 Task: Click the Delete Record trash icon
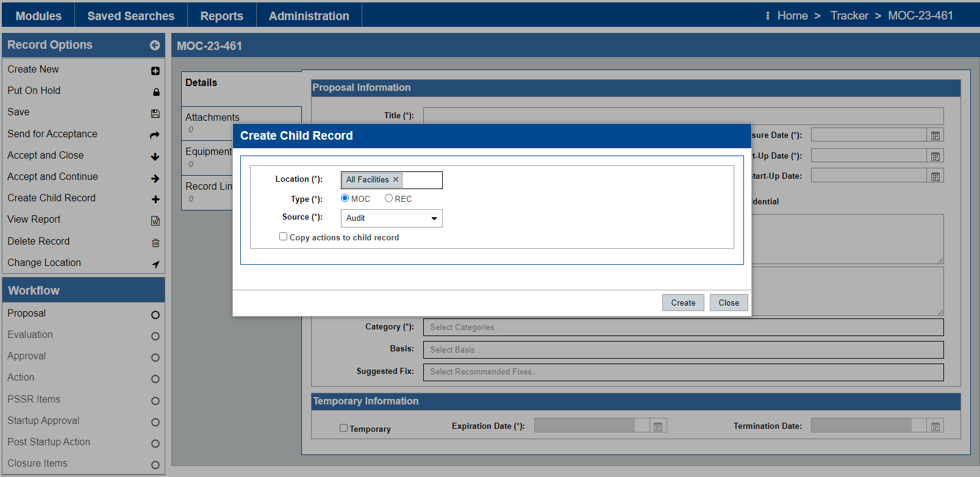click(x=156, y=243)
